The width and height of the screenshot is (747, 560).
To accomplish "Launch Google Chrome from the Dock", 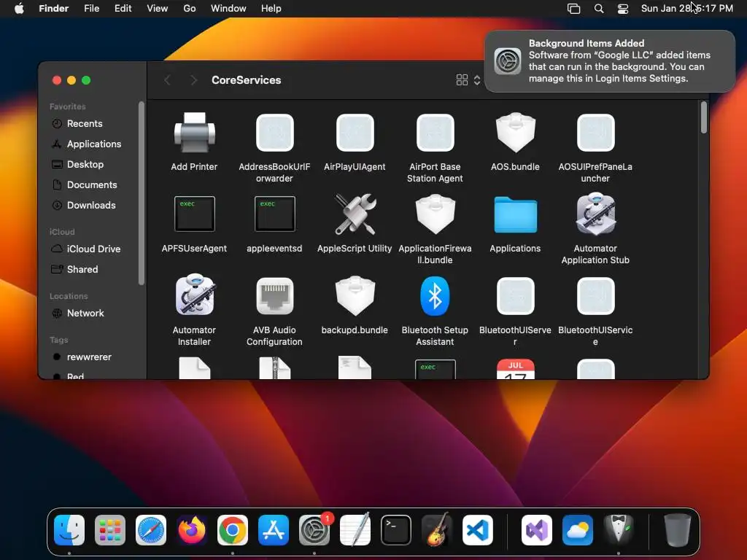I will tap(233, 530).
